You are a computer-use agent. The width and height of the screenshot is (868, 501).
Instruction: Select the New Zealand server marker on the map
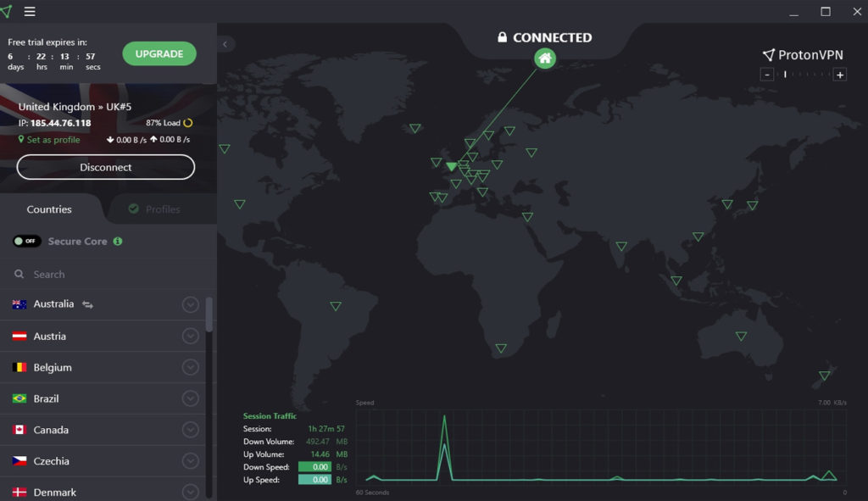coord(824,376)
